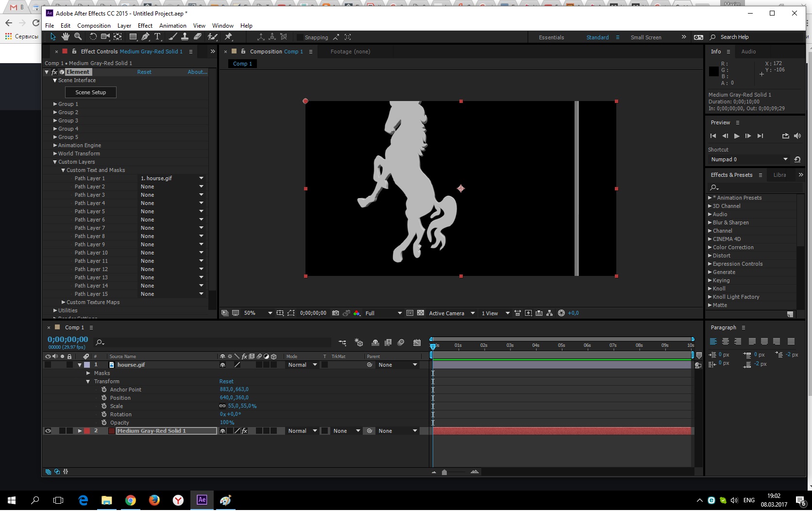
Task: Select the Eraser tool
Action: (198, 37)
